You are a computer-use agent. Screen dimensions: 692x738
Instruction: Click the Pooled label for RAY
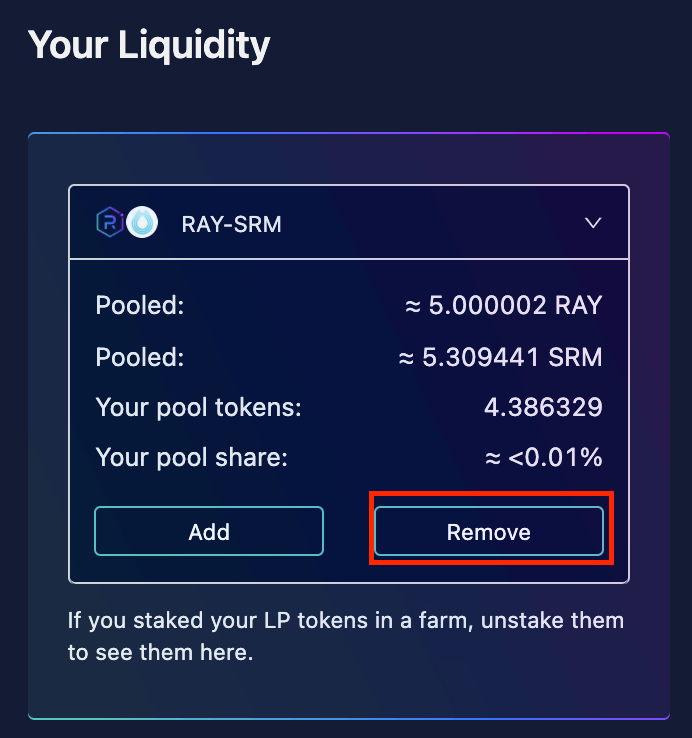tap(139, 305)
